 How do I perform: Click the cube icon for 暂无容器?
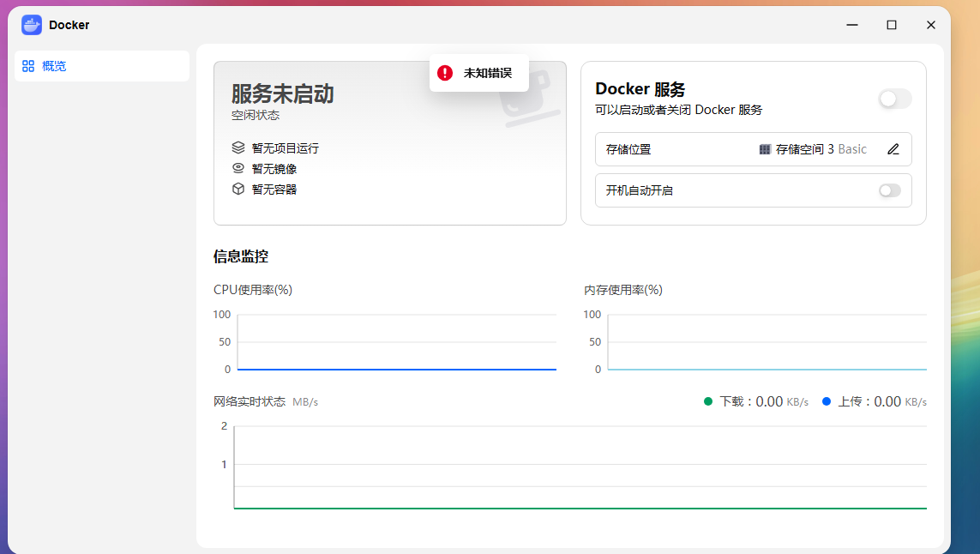238,189
